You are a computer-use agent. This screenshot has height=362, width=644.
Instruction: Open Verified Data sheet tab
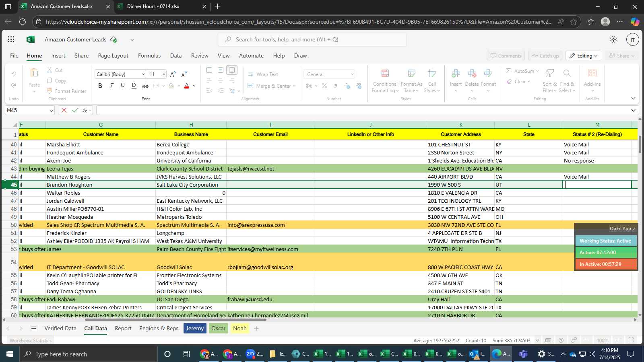[x=60, y=328]
